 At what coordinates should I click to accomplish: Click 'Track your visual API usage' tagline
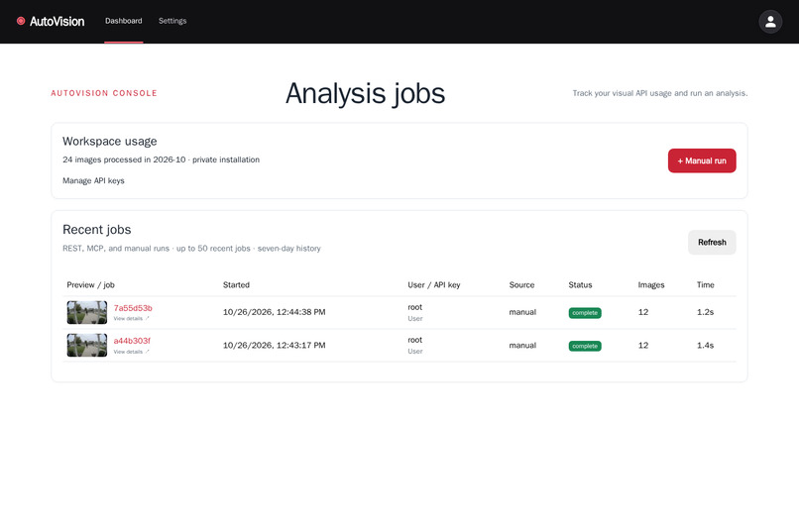point(660,93)
